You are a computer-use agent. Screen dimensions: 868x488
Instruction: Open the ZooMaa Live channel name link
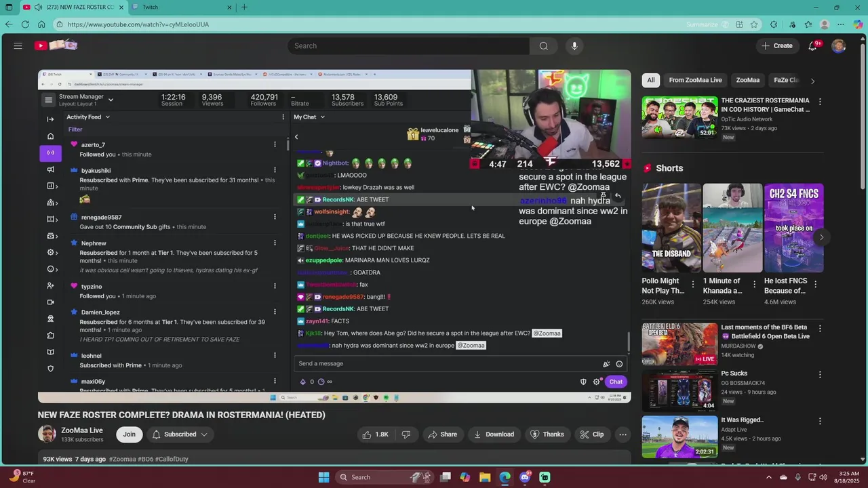pyautogui.click(x=82, y=430)
